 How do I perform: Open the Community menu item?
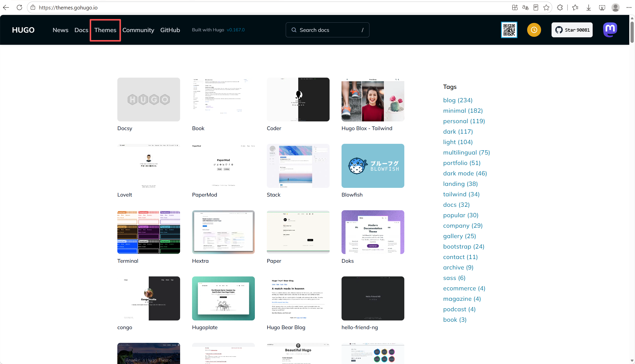[x=138, y=30]
